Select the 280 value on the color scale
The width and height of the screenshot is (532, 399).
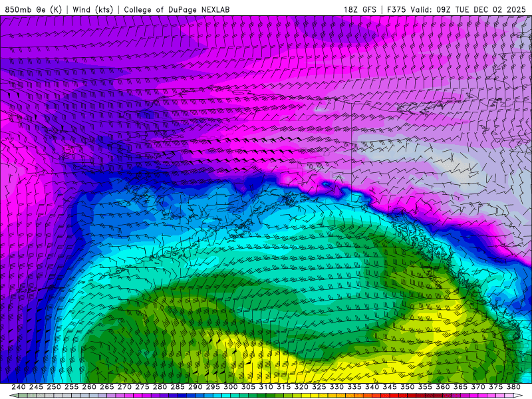(x=160, y=387)
